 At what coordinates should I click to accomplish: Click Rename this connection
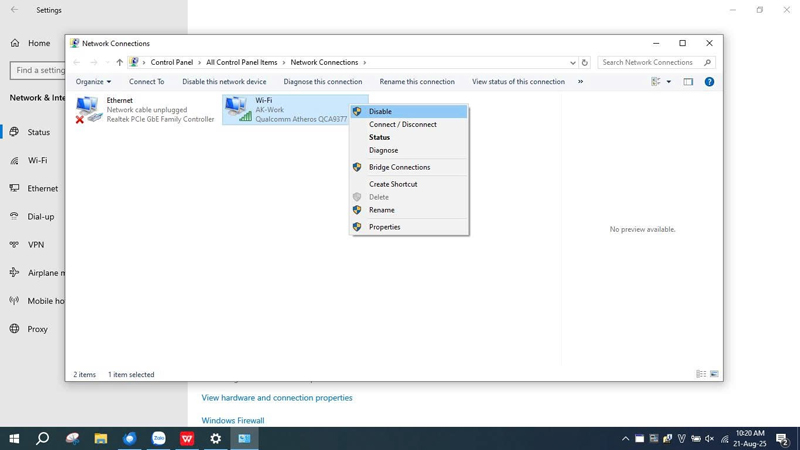tap(417, 82)
